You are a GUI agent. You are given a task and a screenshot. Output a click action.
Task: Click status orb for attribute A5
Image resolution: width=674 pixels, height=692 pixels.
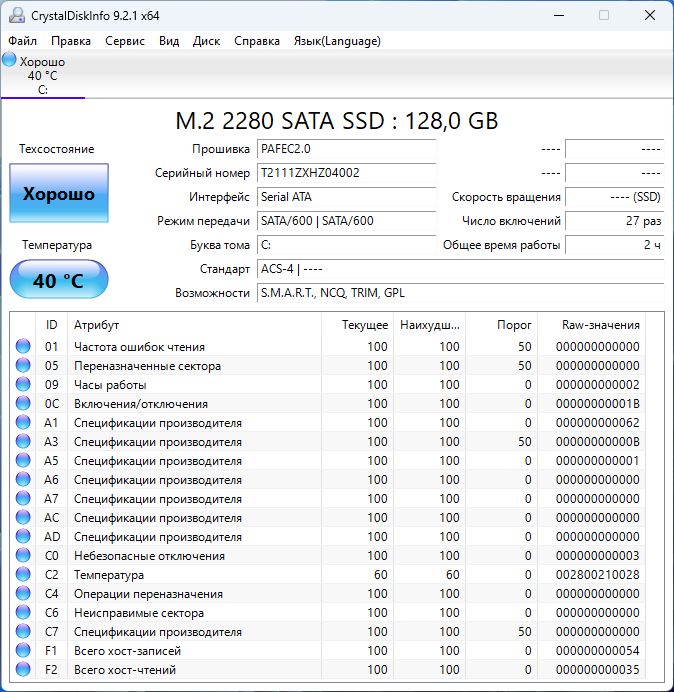pos(23,460)
